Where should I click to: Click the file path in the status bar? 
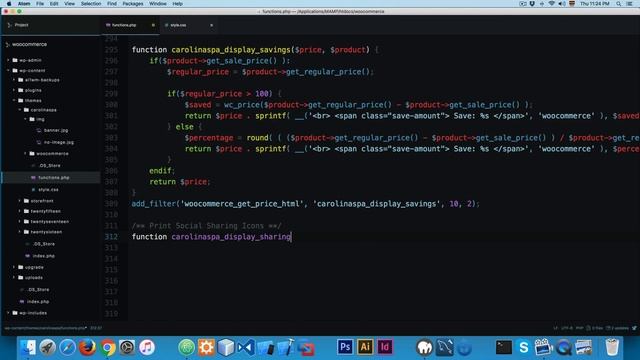(45, 328)
